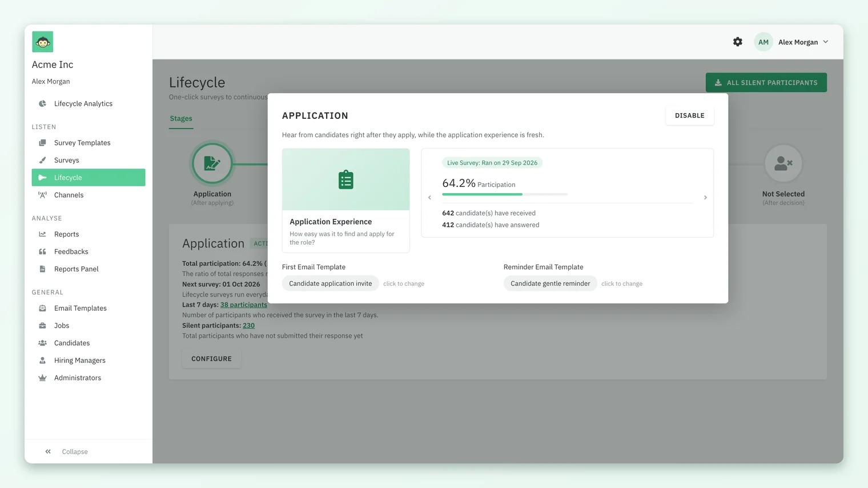The width and height of the screenshot is (868, 488).
Task: Click the Surveys brush icon
Action: coord(42,160)
